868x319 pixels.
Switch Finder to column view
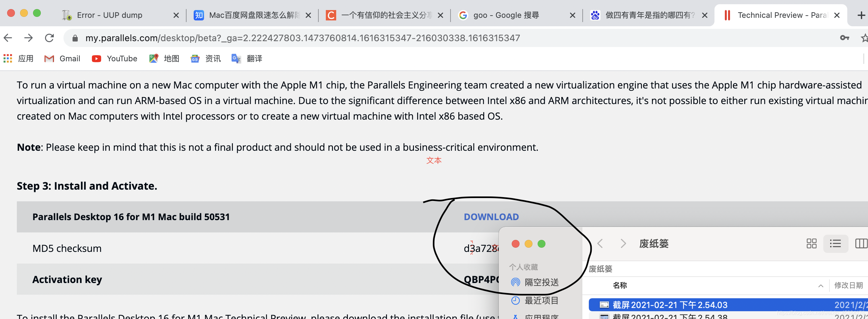click(861, 243)
